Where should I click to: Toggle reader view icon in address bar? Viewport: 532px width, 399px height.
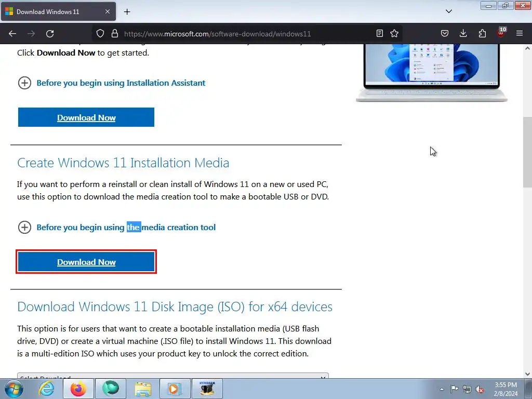380,33
